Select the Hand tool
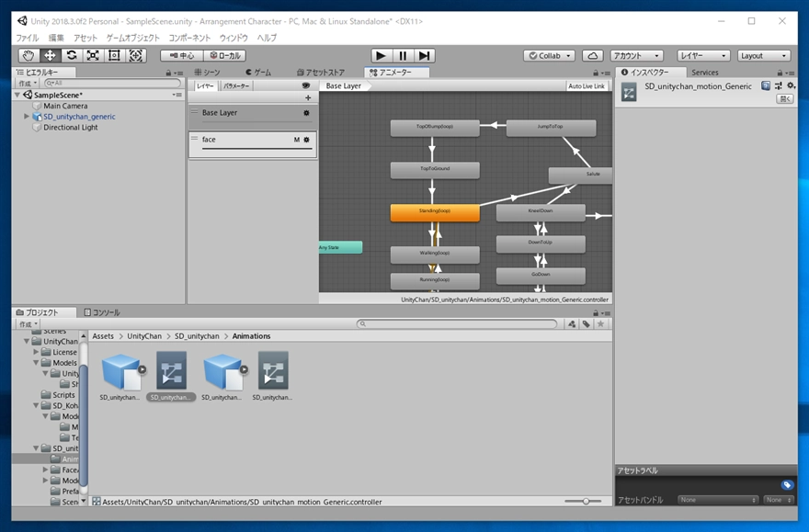The width and height of the screenshot is (809, 532). point(28,56)
